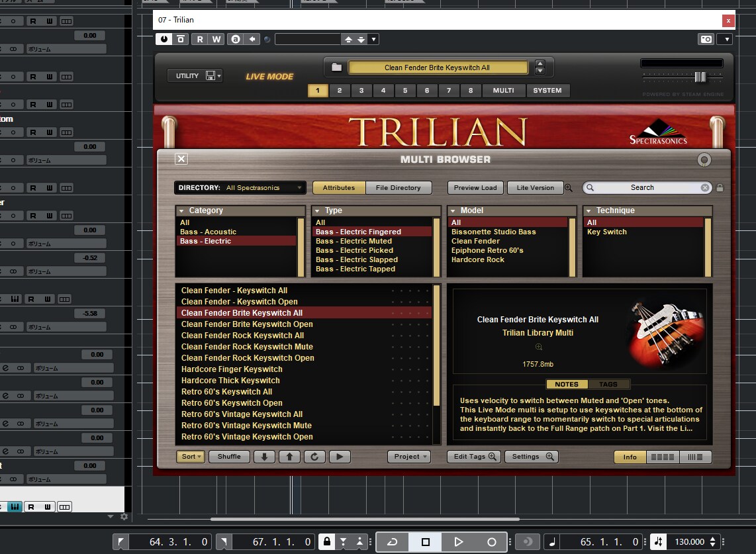Open the patch folder icon in Trilian header
Image resolution: width=756 pixels, height=554 pixels.
pyautogui.click(x=336, y=68)
